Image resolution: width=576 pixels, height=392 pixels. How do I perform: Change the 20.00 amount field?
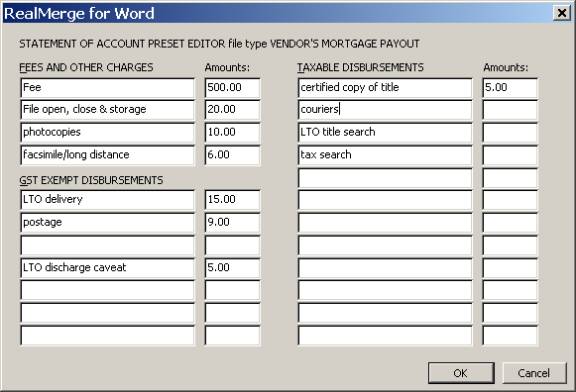pyautogui.click(x=233, y=110)
